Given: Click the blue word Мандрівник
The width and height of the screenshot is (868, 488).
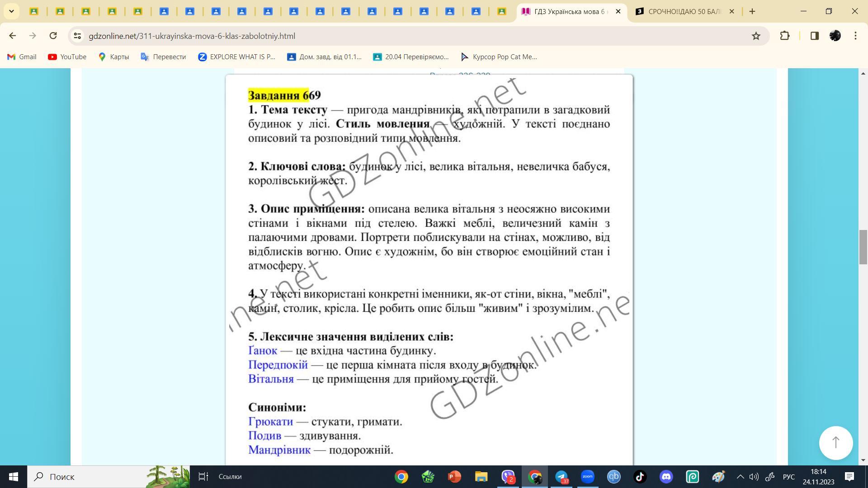Looking at the screenshot, I should pos(279,450).
